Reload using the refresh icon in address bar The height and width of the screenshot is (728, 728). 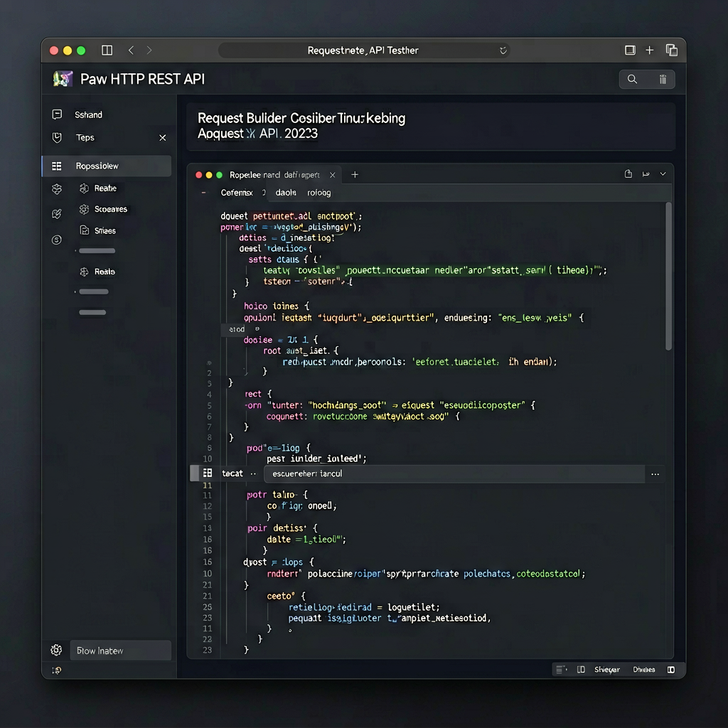click(503, 50)
